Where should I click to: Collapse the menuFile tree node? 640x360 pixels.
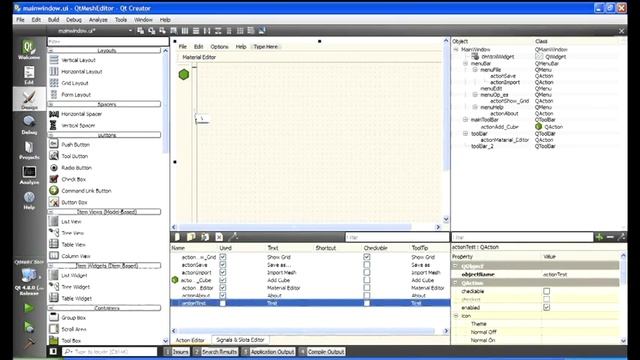[475, 70]
